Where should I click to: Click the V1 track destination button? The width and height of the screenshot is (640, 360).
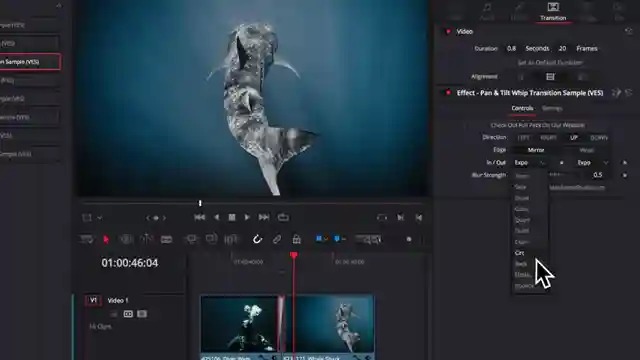pos(93,300)
